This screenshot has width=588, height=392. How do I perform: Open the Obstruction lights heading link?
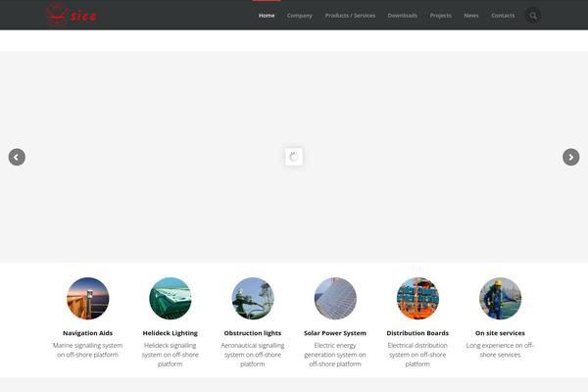[253, 333]
